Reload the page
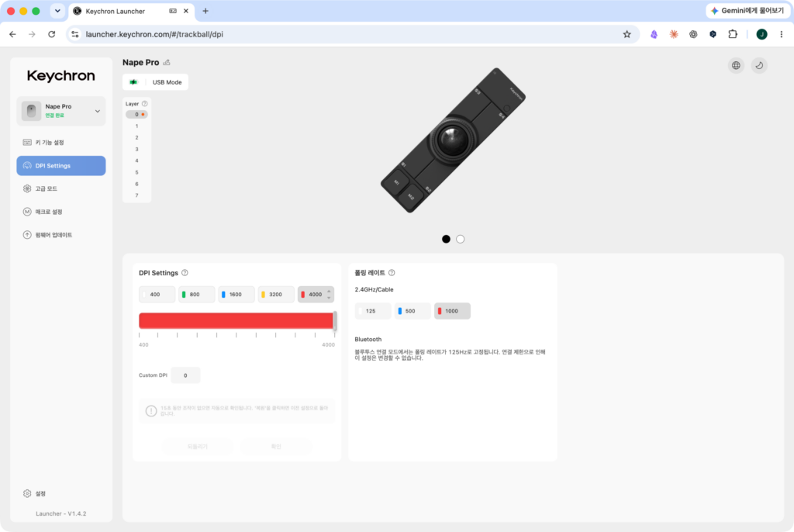Screen dimensions: 794x532 click(52, 34)
